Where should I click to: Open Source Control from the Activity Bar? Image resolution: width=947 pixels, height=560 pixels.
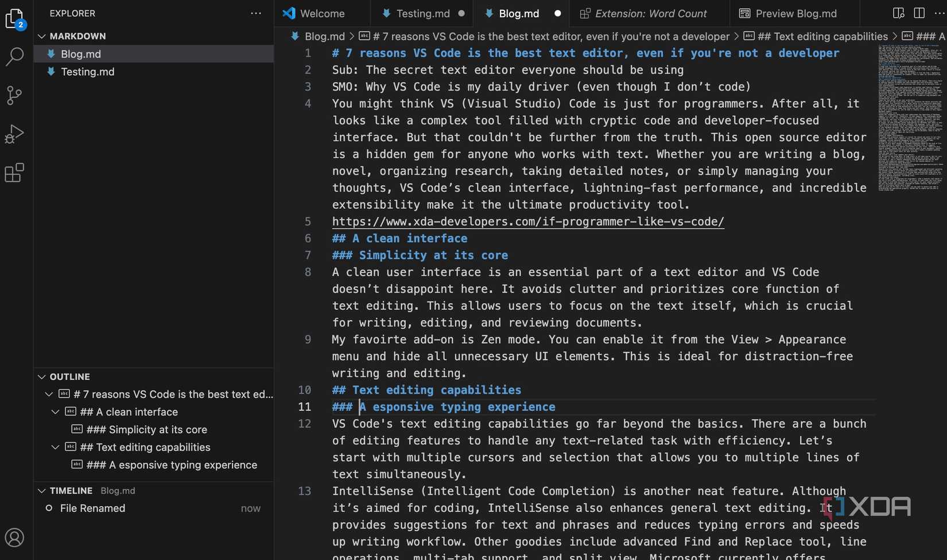tap(14, 95)
